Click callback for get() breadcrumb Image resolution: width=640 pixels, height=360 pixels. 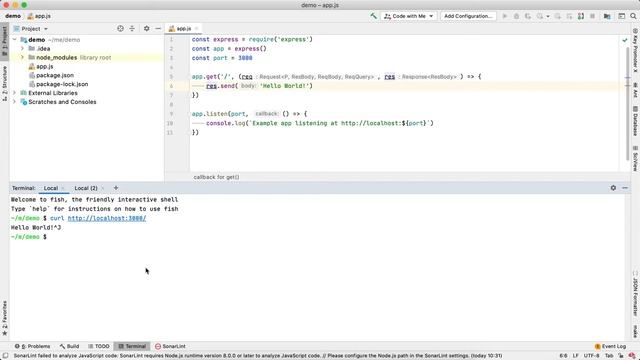point(216,177)
